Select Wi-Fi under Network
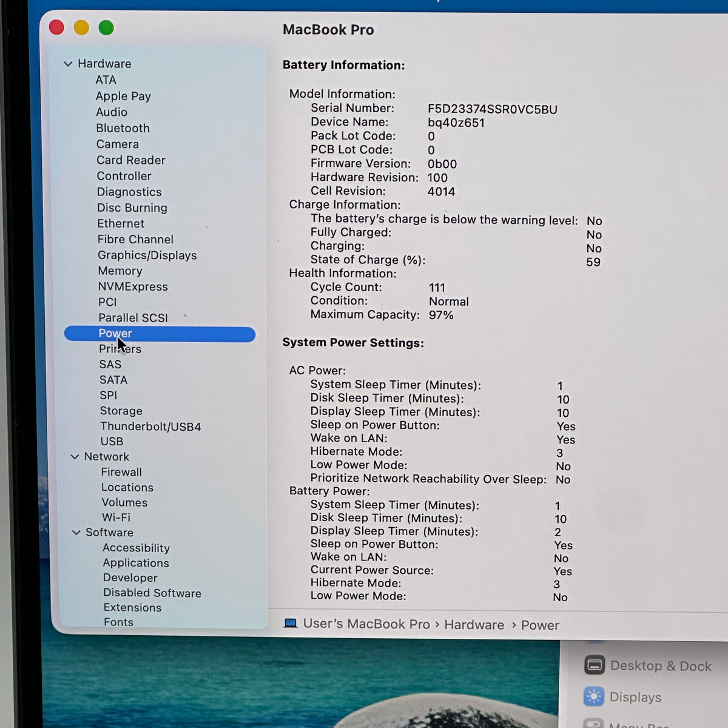This screenshot has width=728, height=728. (x=116, y=517)
